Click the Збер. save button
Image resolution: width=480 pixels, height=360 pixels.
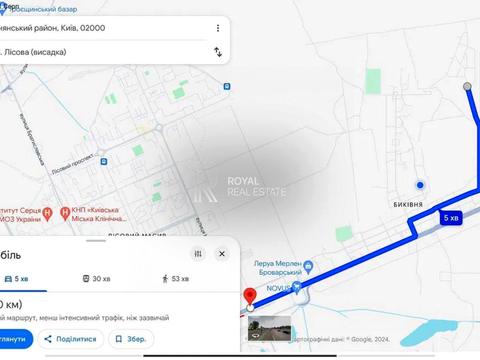[131, 339]
